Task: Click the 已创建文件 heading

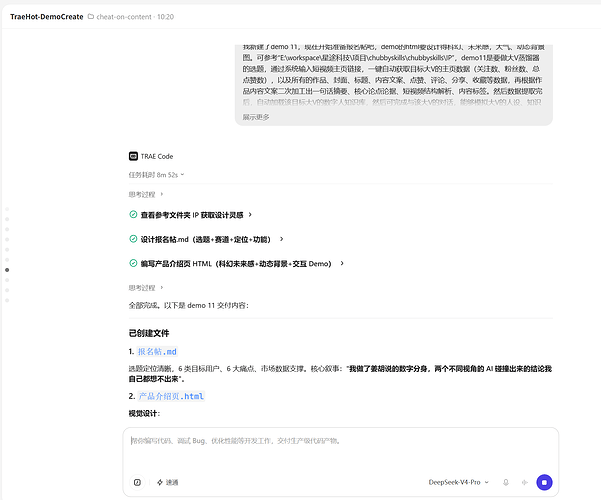Action: click(x=149, y=333)
